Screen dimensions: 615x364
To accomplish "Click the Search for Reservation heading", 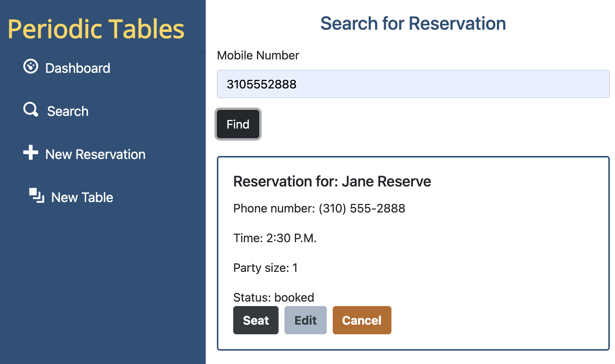I will [x=413, y=23].
